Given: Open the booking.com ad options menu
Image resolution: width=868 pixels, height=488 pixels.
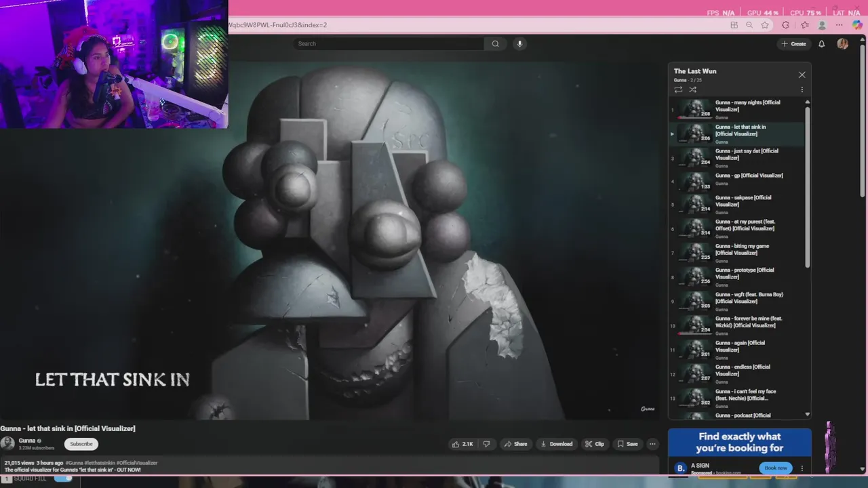Looking at the screenshot, I should coord(802,468).
